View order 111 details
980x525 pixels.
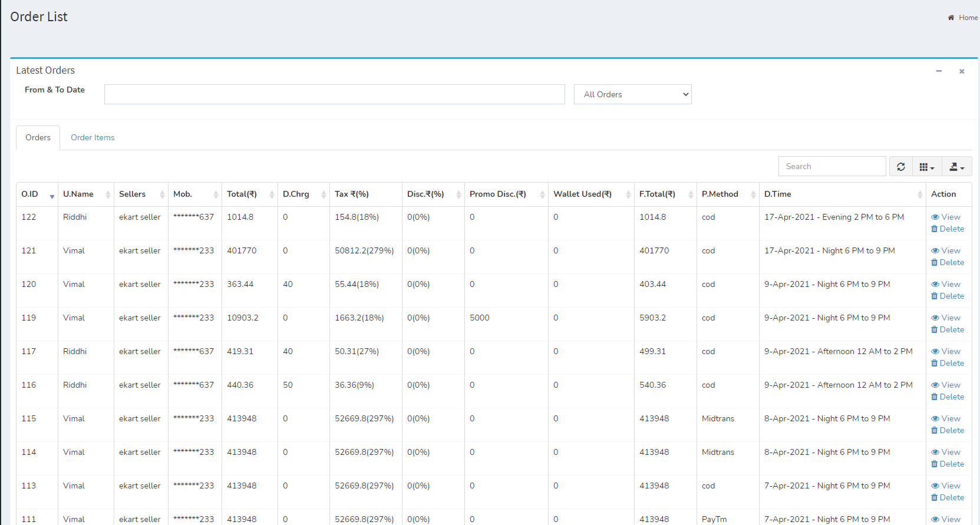pos(946,519)
